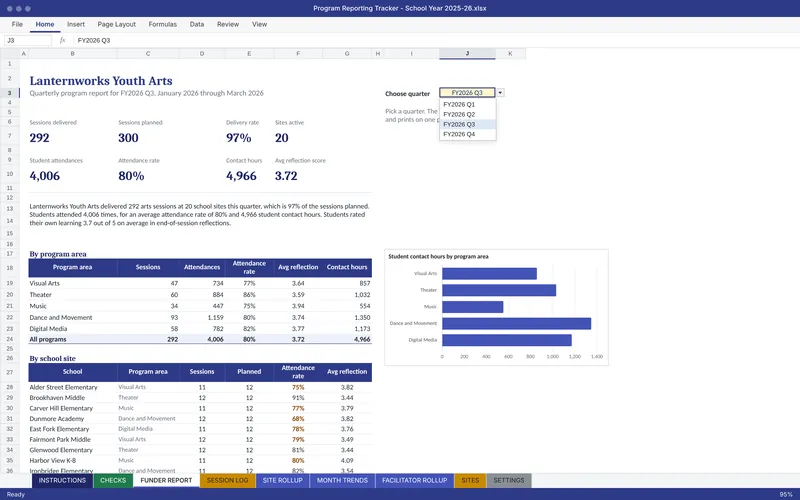Open the Formulas tab

point(162,24)
